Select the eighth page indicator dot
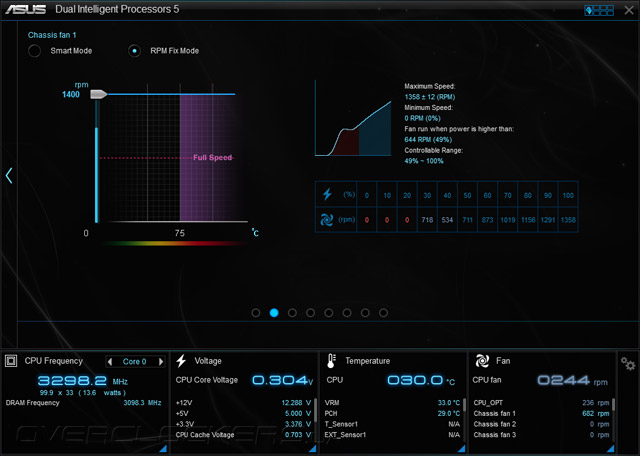 (x=383, y=313)
